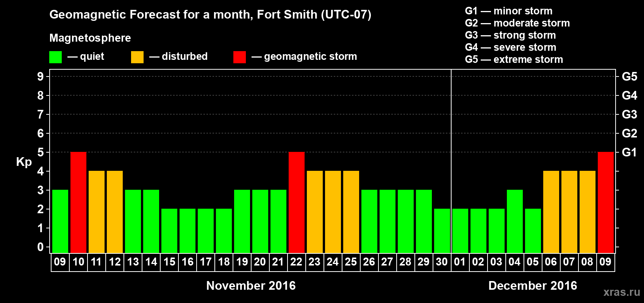The width and height of the screenshot is (644, 303).
Task: Click the 5 on the left Kp axis
Action: pyautogui.click(x=41, y=152)
